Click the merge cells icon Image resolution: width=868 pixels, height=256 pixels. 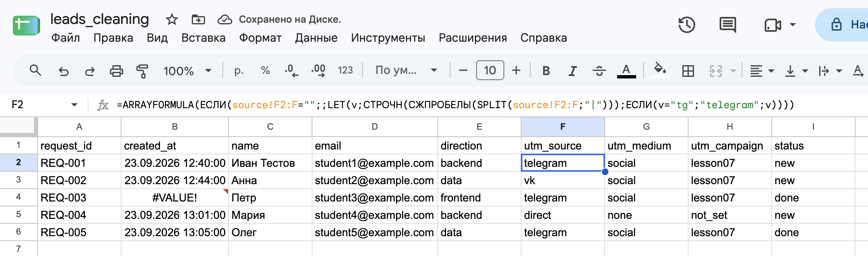click(716, 71)
